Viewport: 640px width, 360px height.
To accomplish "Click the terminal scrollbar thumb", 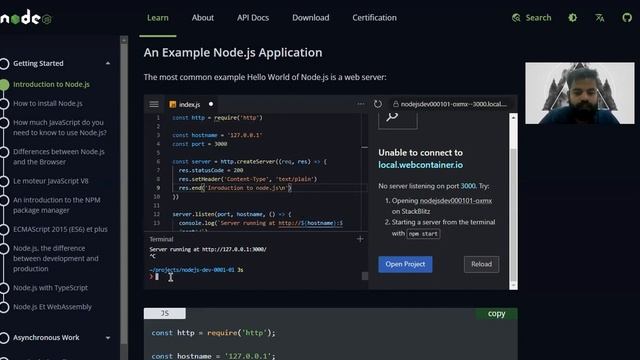I will (365, 276).
